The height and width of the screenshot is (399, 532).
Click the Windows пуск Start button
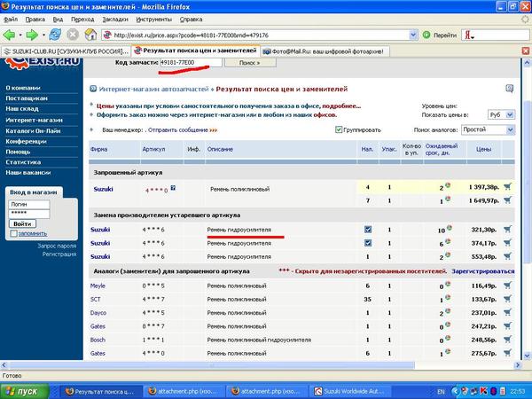[25, 391]
